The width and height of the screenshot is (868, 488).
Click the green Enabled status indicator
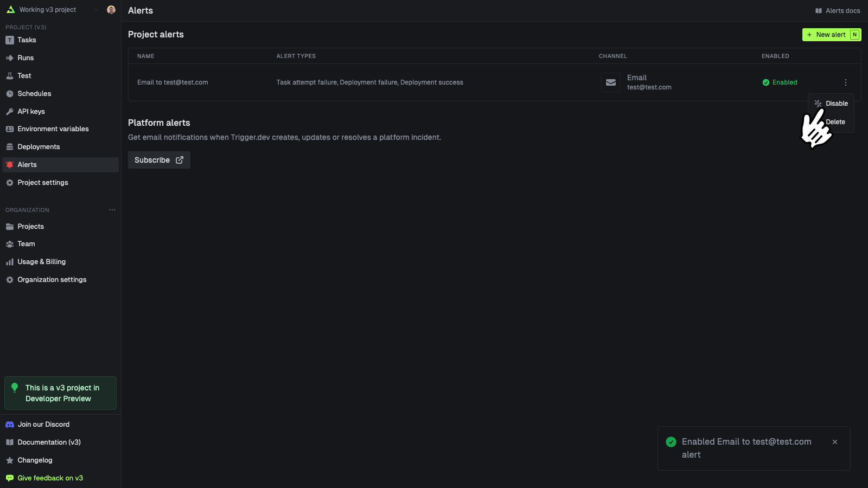(x=780, y=82)
